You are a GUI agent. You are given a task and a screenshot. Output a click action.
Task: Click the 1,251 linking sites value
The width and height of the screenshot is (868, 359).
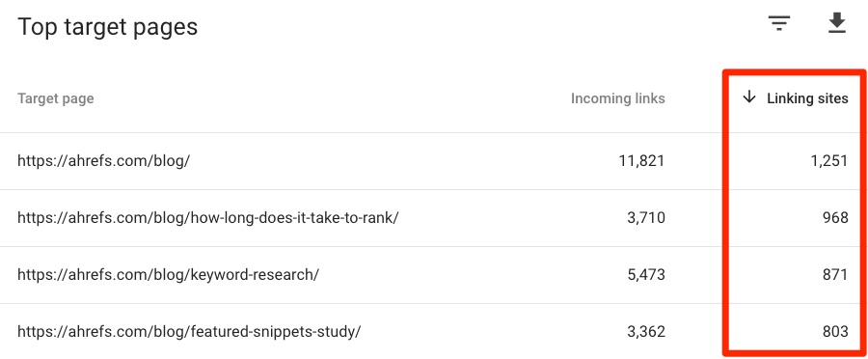(x=828, y=161)
